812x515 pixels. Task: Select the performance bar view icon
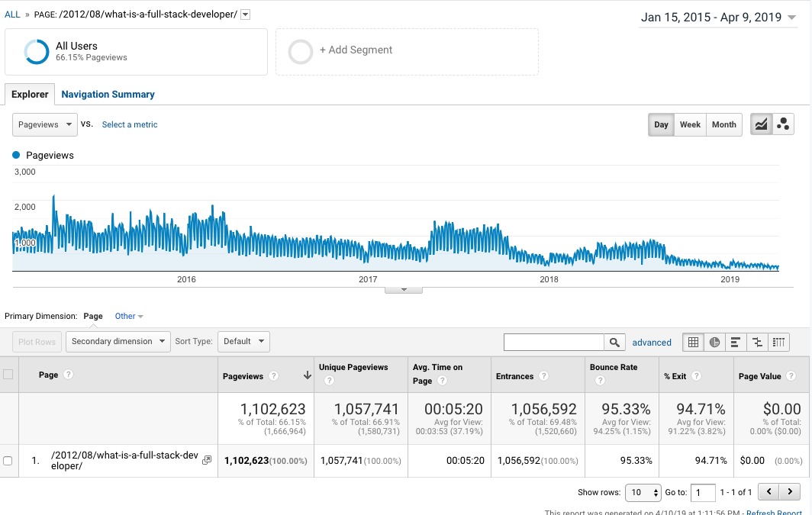pos(736,342)
